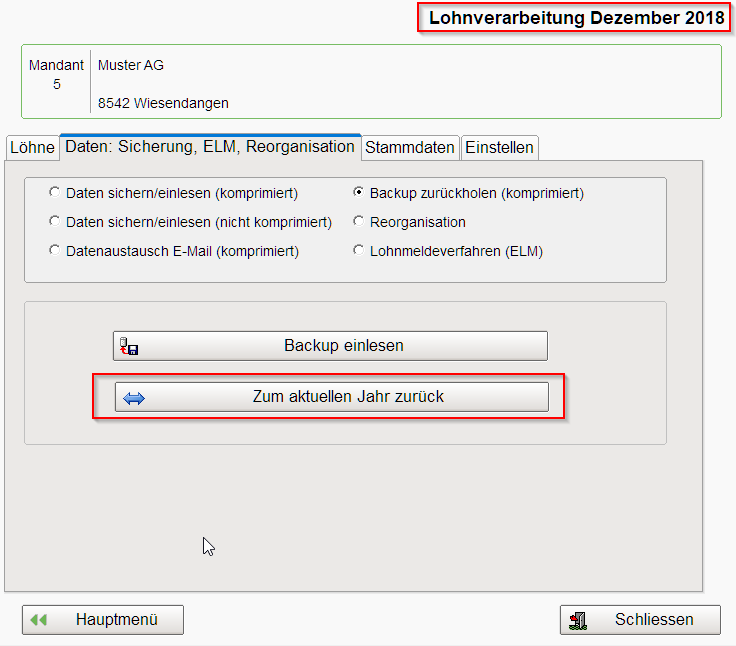
Task: Click the Backup einlesen button
Action: (330, 346)
